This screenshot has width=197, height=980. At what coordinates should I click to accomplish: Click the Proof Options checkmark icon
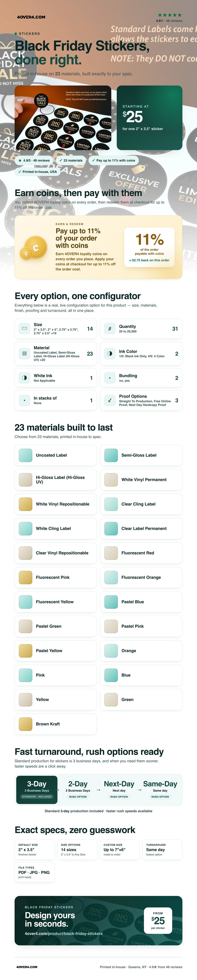pos(109,400)
